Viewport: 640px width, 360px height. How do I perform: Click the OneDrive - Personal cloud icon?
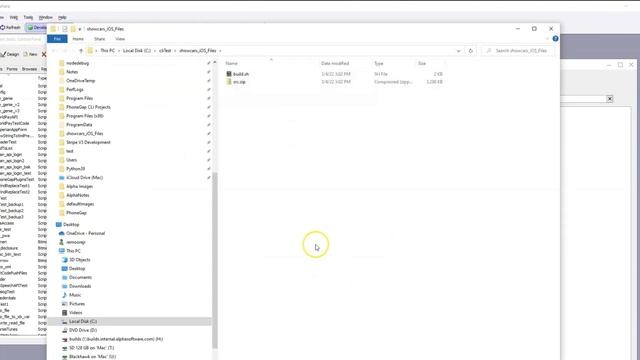pyautogui.click(x=62, y=233)
